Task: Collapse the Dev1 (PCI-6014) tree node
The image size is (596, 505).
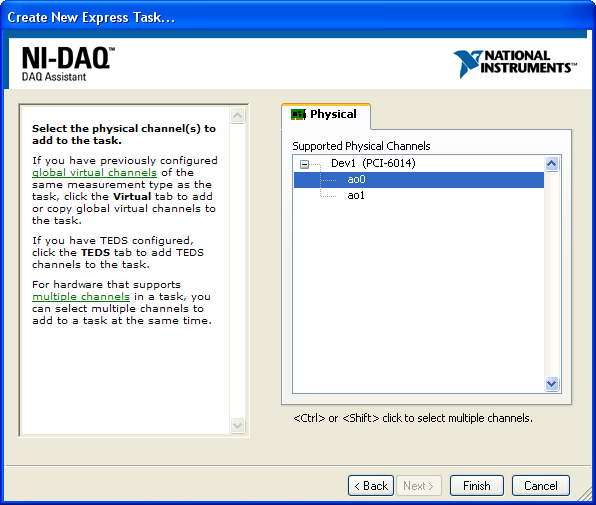Action: point(304,164)
